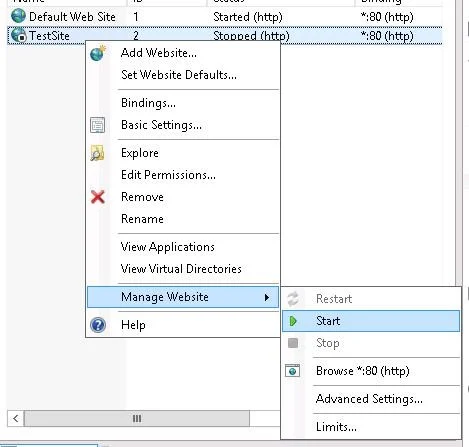The width and height of the screenshot is (469, 447).
Task: Open Bindings from the context menu
Action: pyautogui.click(x=148, y=103)
